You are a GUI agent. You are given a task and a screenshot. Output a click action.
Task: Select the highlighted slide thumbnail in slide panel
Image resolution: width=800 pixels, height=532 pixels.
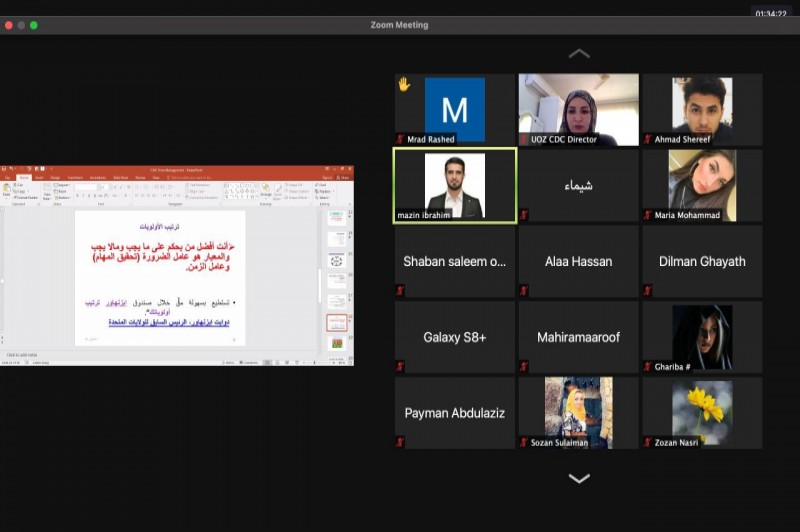coord(336,323)
